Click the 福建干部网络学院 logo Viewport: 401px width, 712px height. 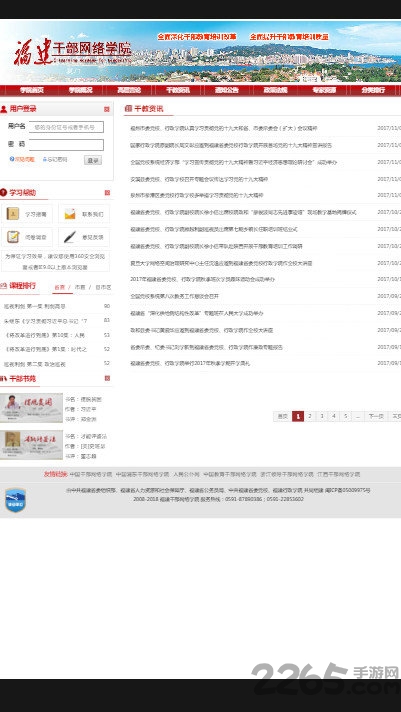73,52
